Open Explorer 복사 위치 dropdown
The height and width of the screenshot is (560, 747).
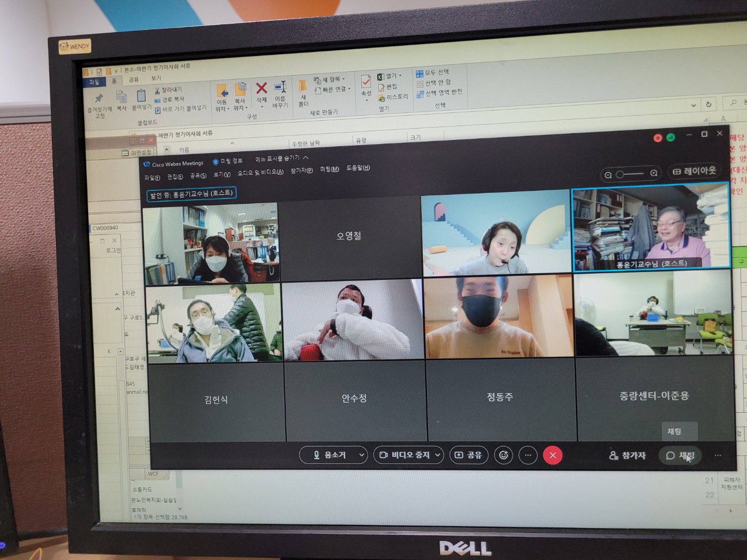coord(240,97)
